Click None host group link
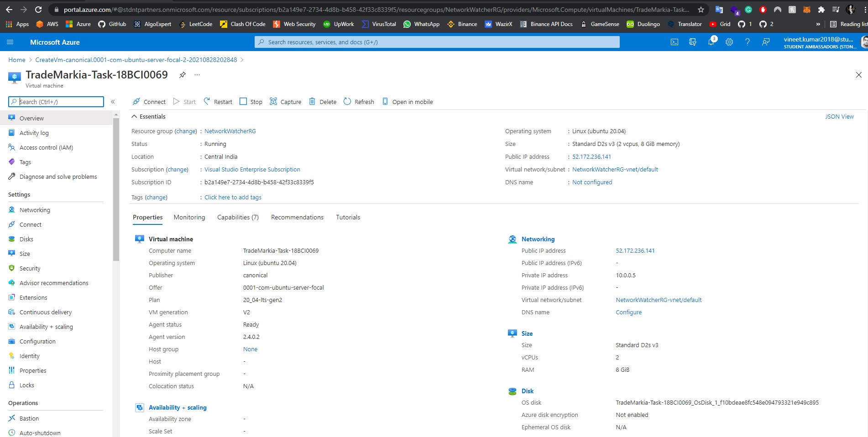Viewport: 868px width, 437px height. pyautogui.click(x=250, y=349)
